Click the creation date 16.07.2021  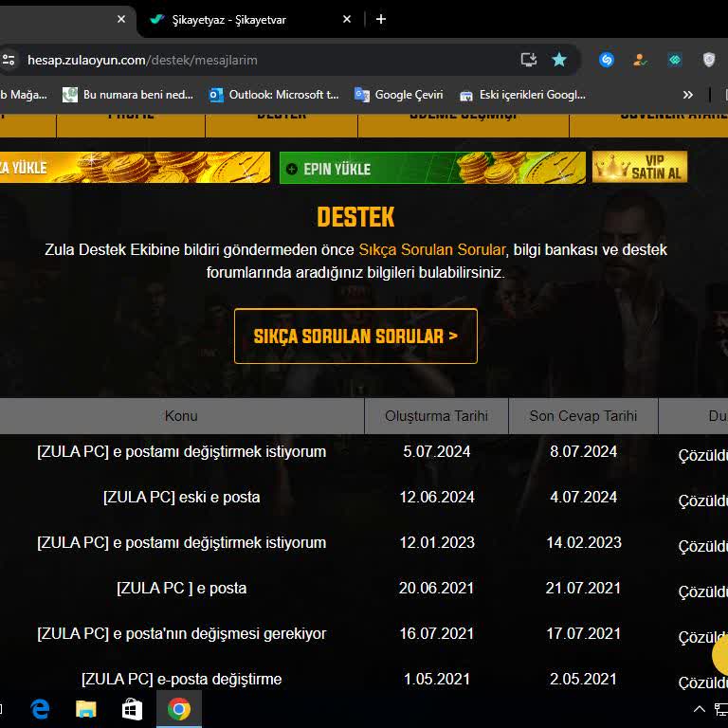[436, 634]
